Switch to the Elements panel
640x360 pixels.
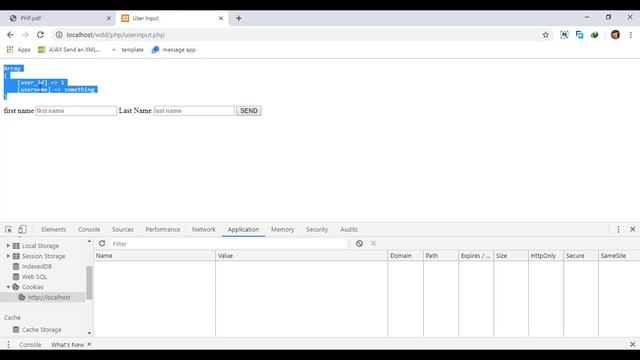pyautogui.click(x=53, y=229)
